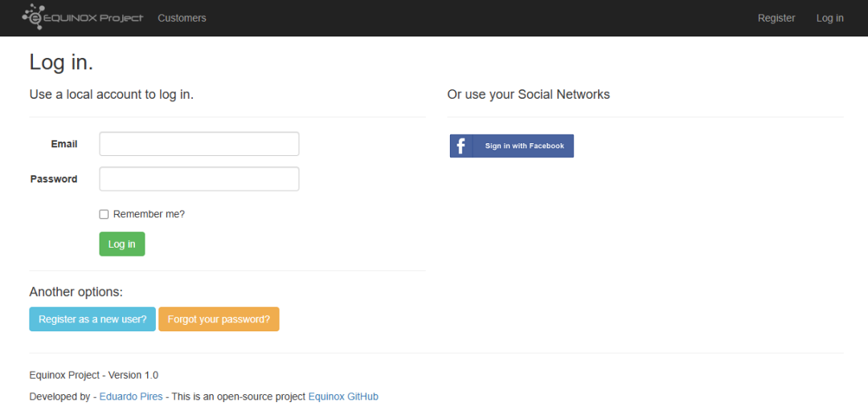Click 'Sign in with Facebook' button text

pos(524,146)
